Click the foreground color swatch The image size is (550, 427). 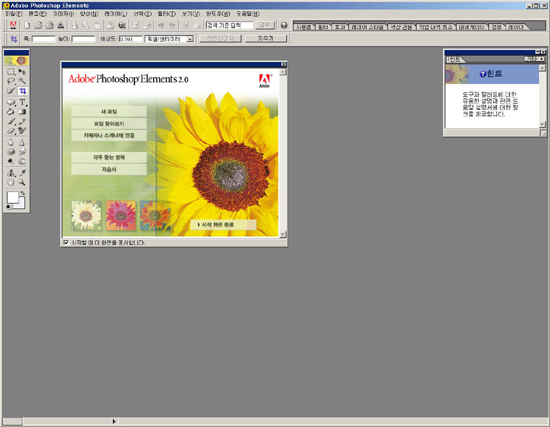[x=13, y=198]
